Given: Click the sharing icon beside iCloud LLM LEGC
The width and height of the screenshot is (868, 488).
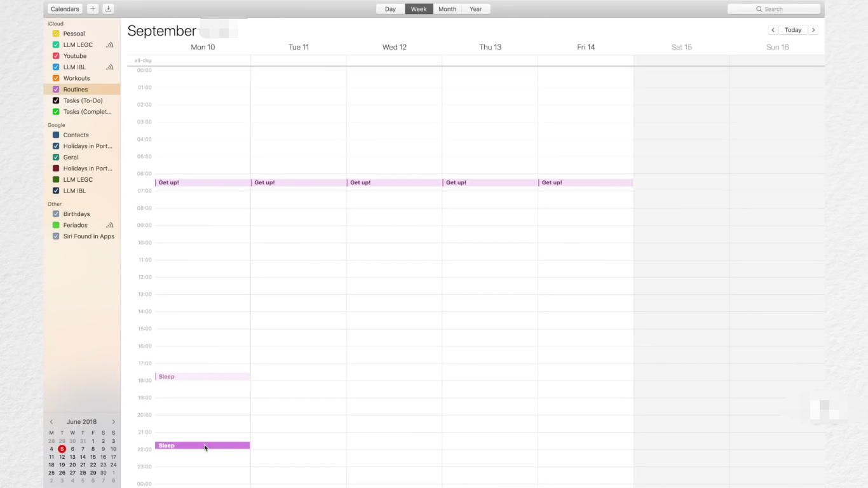Looking at the screenshot, I should tap(110, 45).
